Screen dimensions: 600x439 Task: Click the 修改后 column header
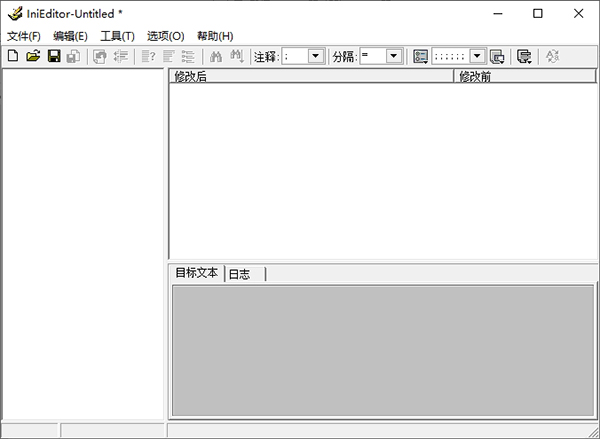[310, 77]
